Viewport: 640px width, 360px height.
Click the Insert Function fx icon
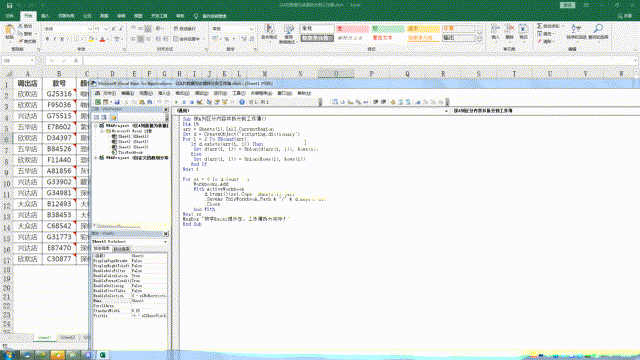76,60
